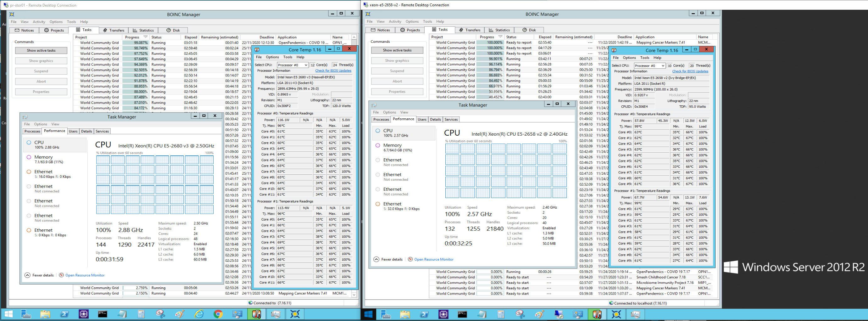Click Show active tasks in pr-stor01 BOINC
The height and width of the screenshot is (321, 868).
click(x=41, y=50)
